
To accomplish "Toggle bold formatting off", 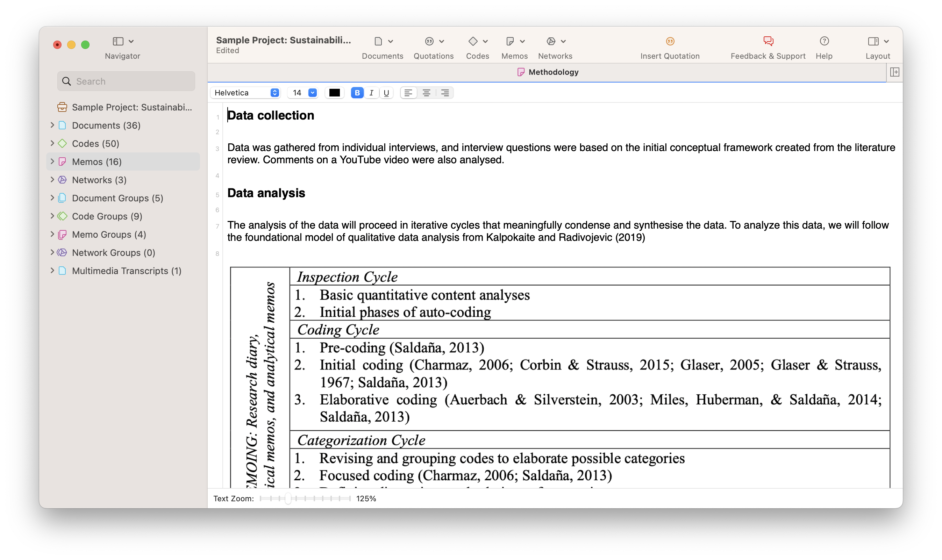I will (357, 93).
